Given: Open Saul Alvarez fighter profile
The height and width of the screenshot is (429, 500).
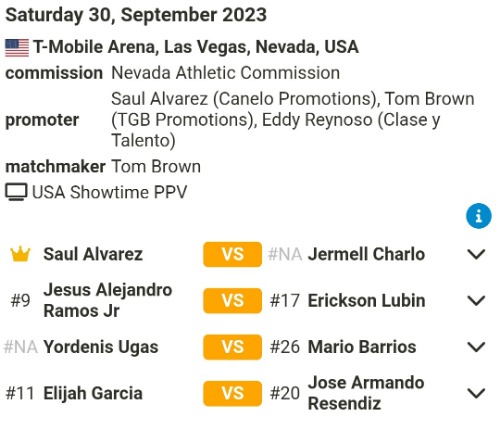Looking at the screenshot, I should [x=93, y=254].
